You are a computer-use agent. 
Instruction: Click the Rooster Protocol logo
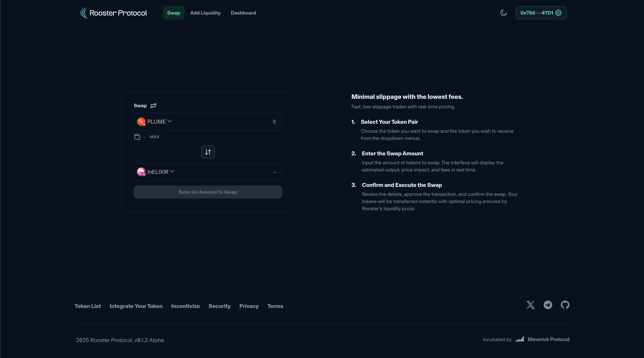tap(114, 13)
